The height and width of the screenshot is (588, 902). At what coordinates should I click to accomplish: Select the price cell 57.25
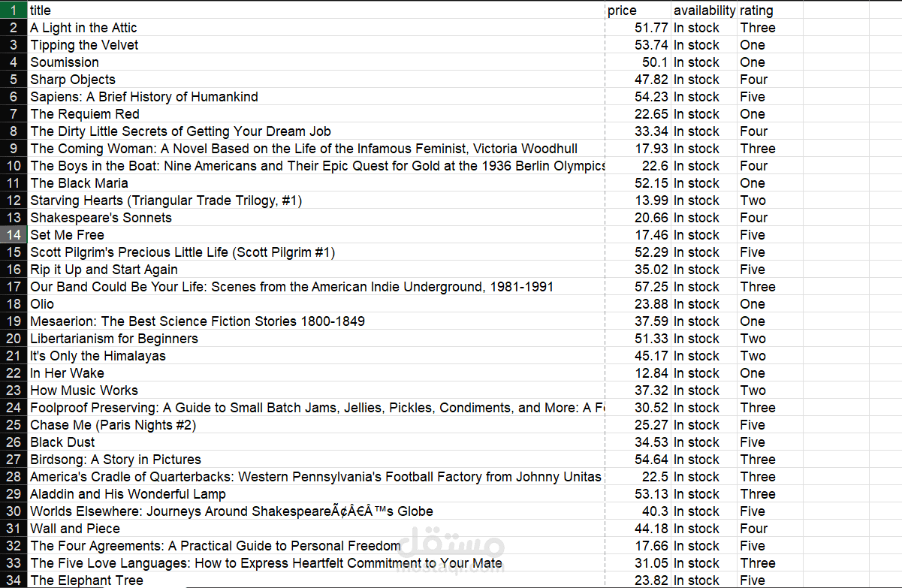click(x=638, y=287)
